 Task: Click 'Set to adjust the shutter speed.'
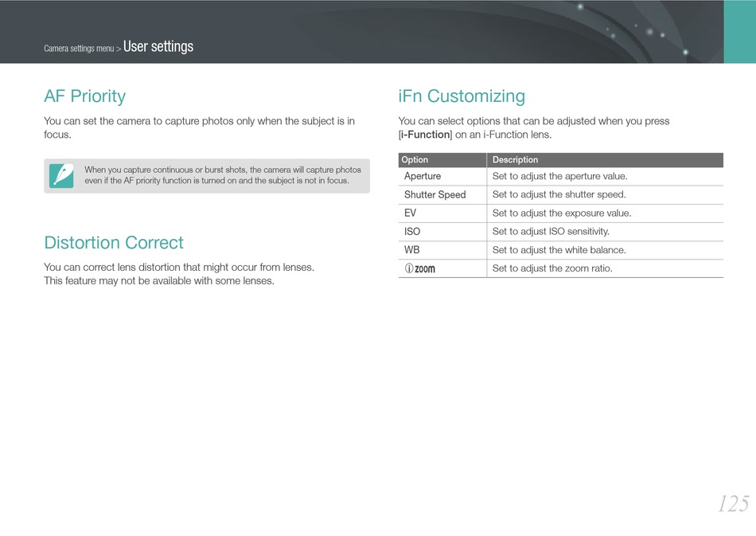559,194
